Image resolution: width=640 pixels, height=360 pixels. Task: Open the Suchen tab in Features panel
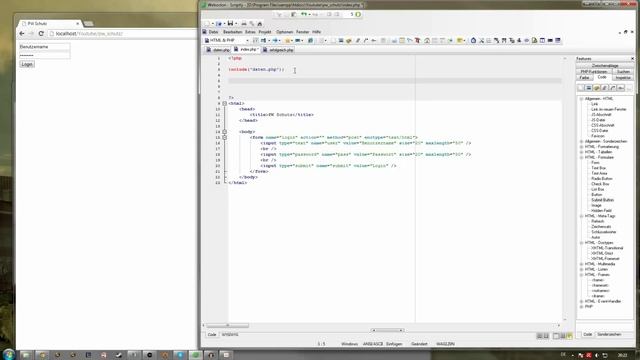point(623,71)
